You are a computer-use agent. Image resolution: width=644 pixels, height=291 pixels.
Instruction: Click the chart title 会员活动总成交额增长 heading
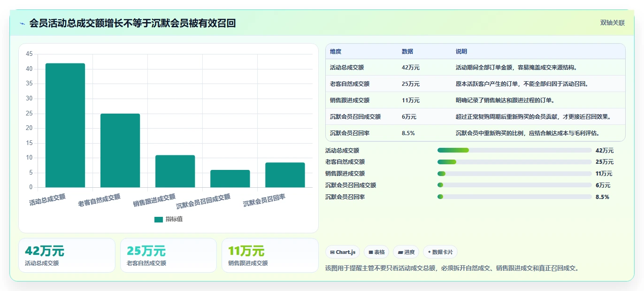132,23
